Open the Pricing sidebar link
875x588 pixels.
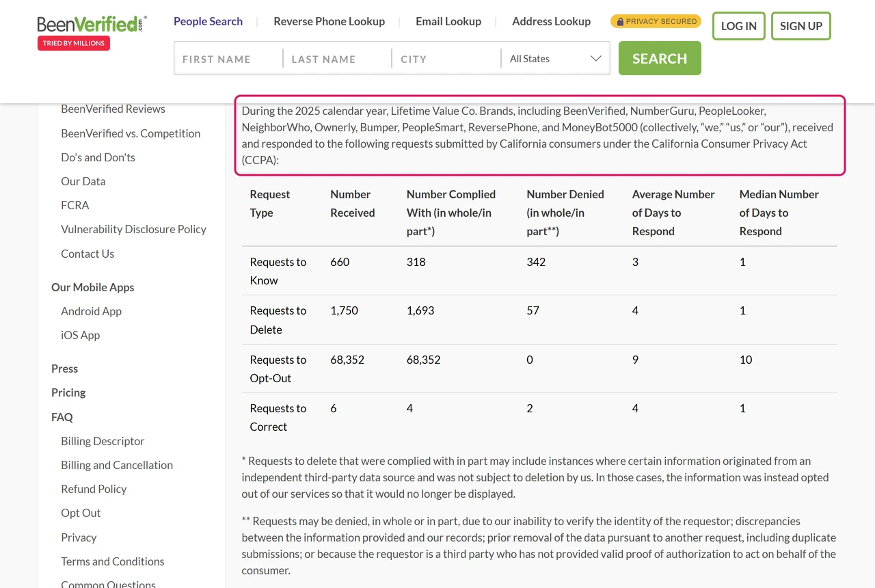68,392
